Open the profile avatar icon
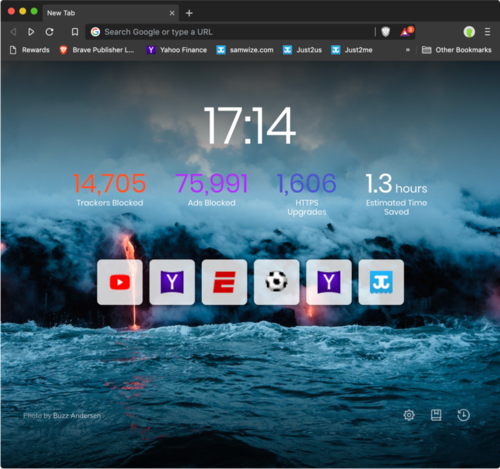Viewport: 500px width, 469px height. (469, 32)
